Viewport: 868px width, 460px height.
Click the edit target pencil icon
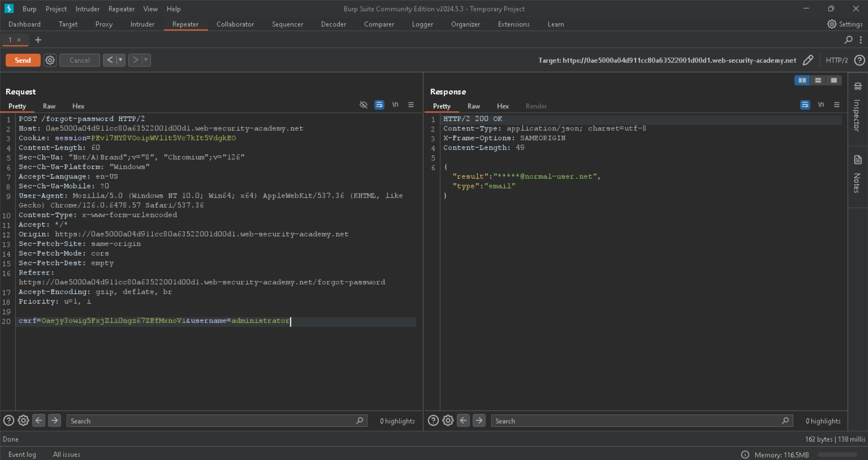tap(808, 60)
